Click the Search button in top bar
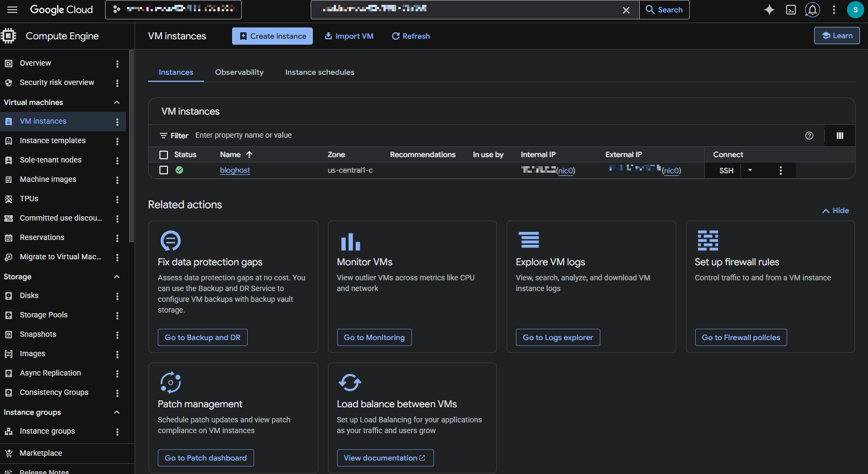This screenshot has width=868, height=474. click(x=664, y=10)
